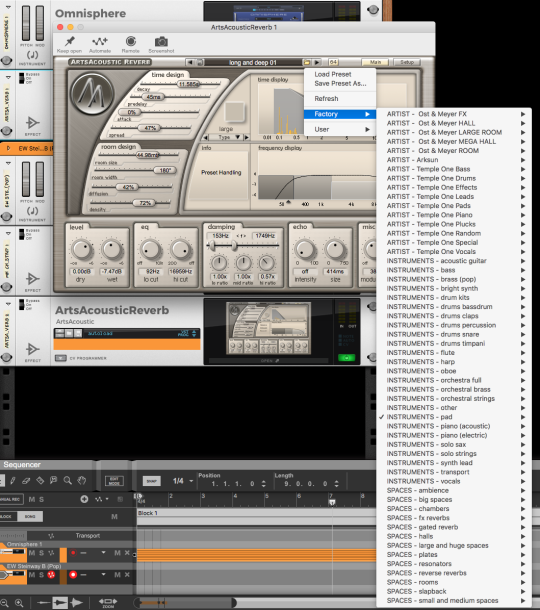Toggle Edit Mode in Sequencer
Screen dimensions: 540x610
coord(114,481)
